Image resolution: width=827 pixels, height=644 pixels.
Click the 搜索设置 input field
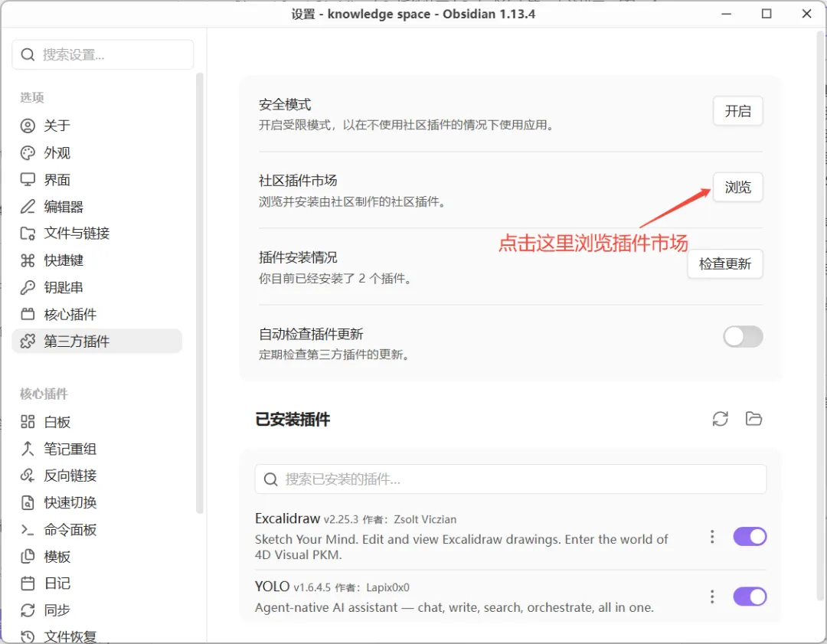click(103, 54)
